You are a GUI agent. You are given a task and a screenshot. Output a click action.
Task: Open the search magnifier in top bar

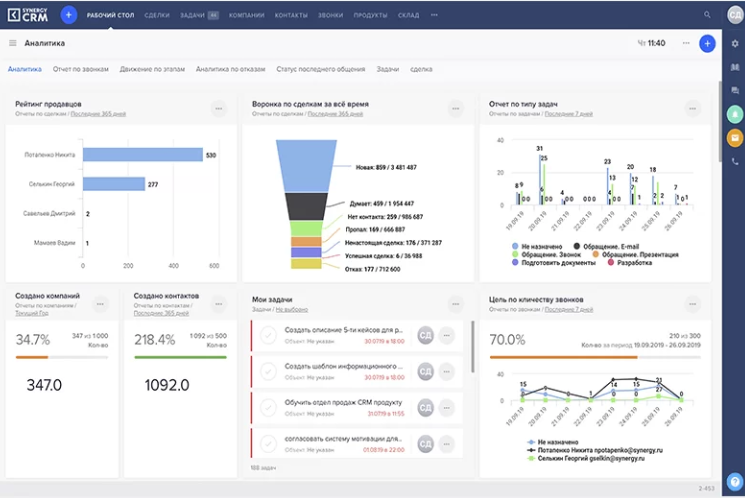point(708,15)
